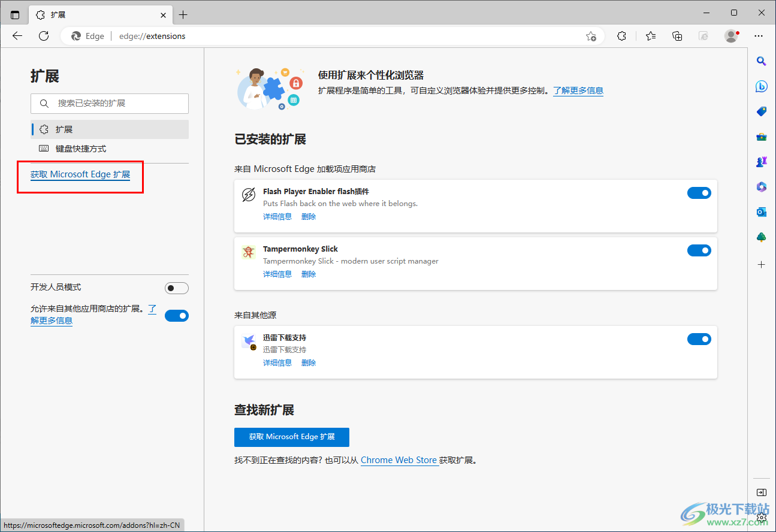
Task: Close the 扩展 tab
Action: pyautogui.click(x=164, y=14)
